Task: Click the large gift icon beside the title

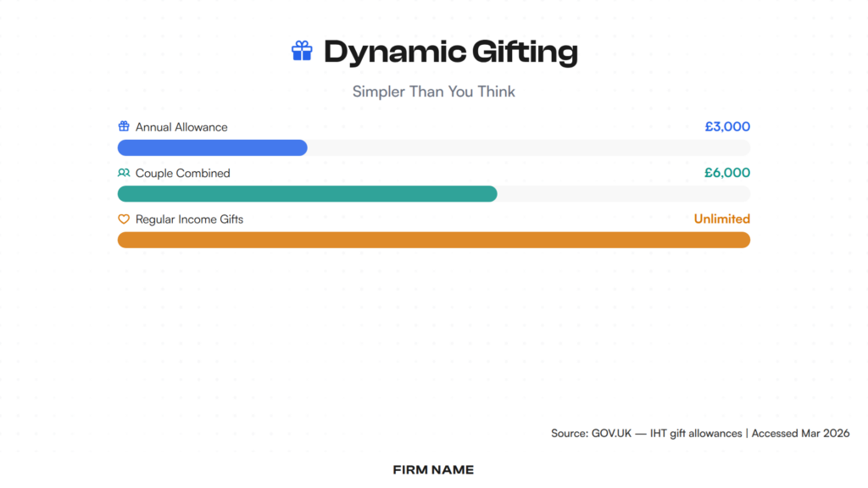Action: coord(302,52)
